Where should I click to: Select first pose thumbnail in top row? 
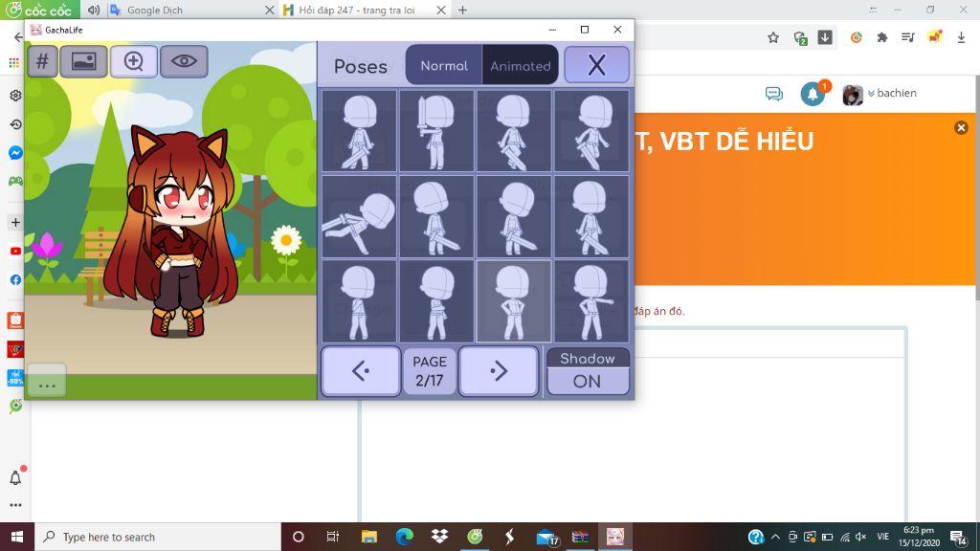click(360, 130)
